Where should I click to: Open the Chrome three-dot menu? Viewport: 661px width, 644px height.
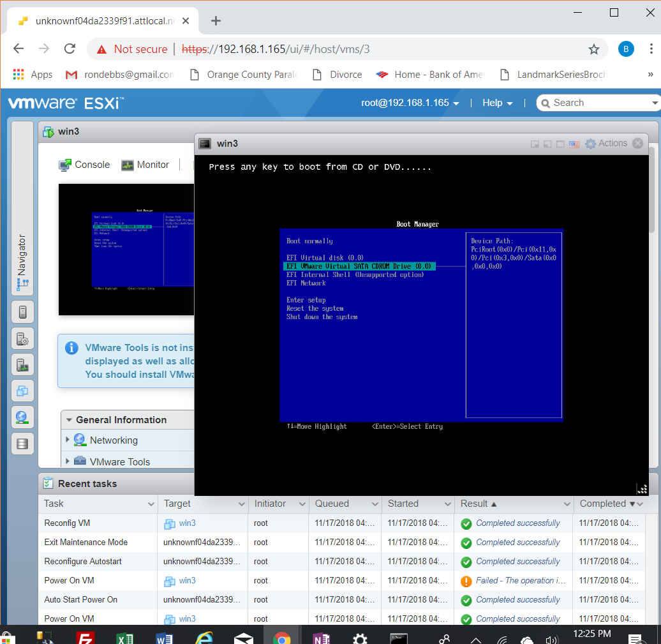[651, 49]
